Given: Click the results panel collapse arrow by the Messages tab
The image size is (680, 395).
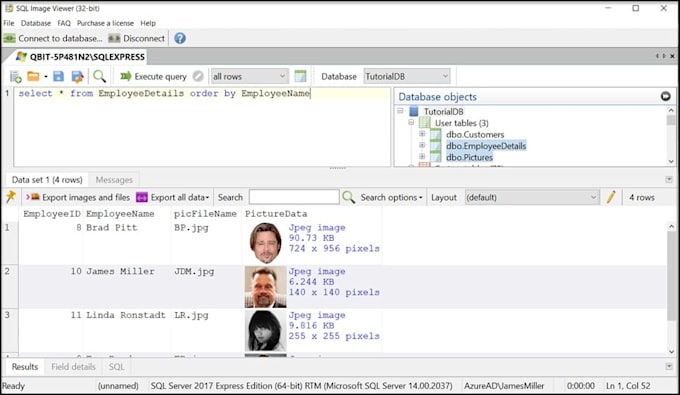Looking at the screenshot, I should click(x=669, y=180).
